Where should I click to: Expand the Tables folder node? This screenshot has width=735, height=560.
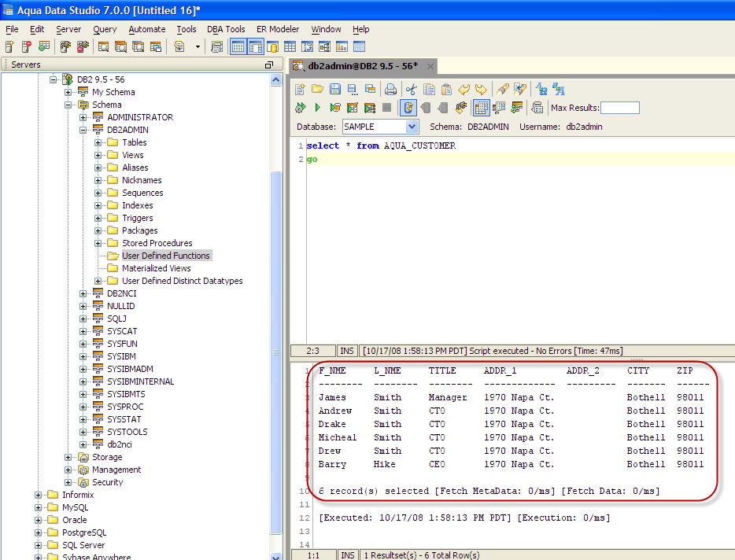98,142
